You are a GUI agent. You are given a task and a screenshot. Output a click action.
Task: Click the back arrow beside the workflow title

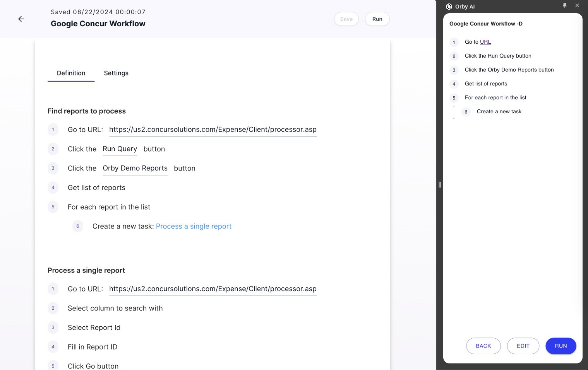(x=21, y=19)
